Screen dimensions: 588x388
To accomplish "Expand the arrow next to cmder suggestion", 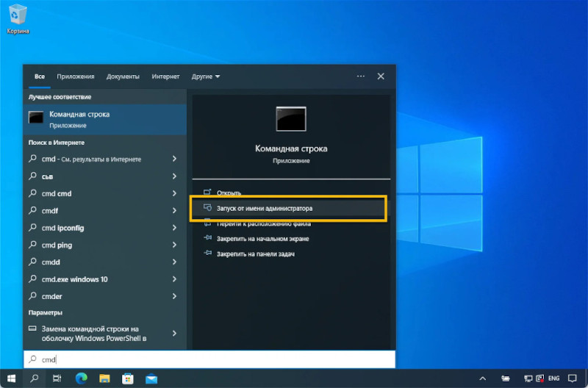I will [x=174, y=296].
